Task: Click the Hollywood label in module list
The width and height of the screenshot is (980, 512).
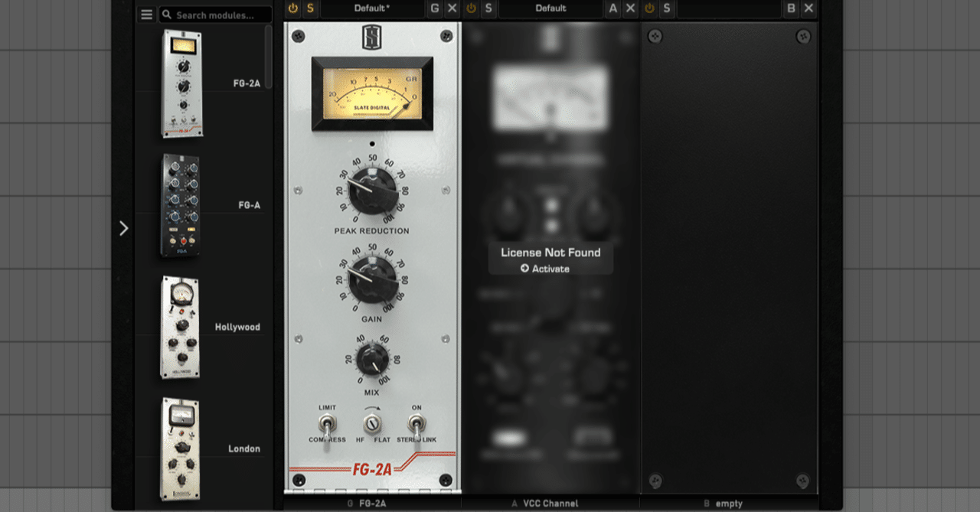Action: click(237, 327)
